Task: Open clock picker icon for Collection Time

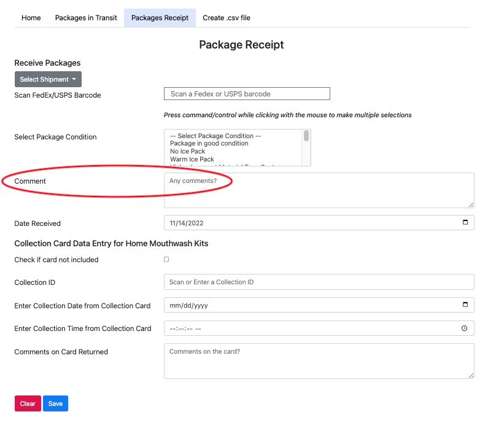Action: point(465,329)
